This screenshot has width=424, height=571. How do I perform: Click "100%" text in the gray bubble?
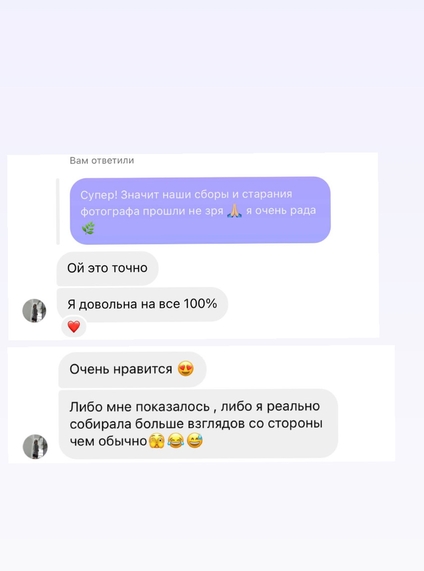[x=200, y=303]
